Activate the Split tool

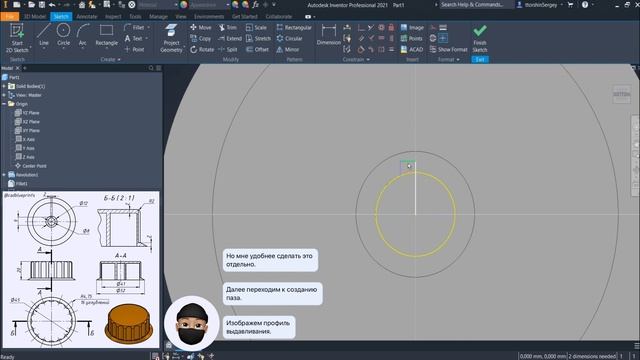(x=228, y=49)
